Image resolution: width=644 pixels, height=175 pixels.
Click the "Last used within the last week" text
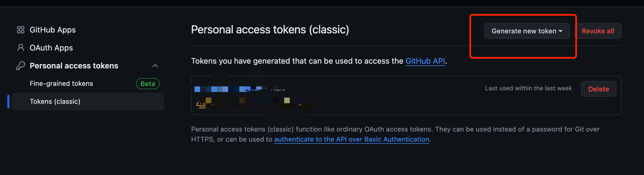point(528,88)
